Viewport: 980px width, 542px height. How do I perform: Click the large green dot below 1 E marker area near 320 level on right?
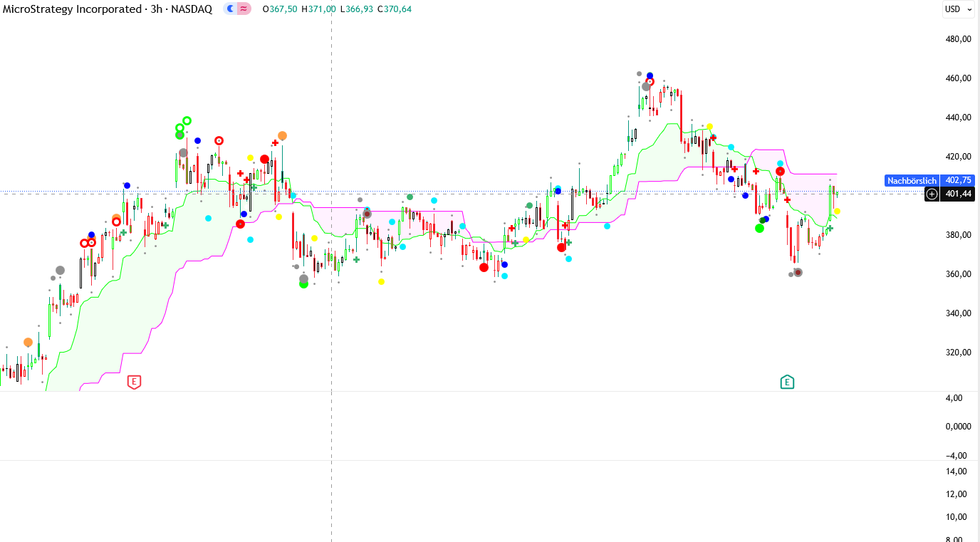(x=759, y=228)
